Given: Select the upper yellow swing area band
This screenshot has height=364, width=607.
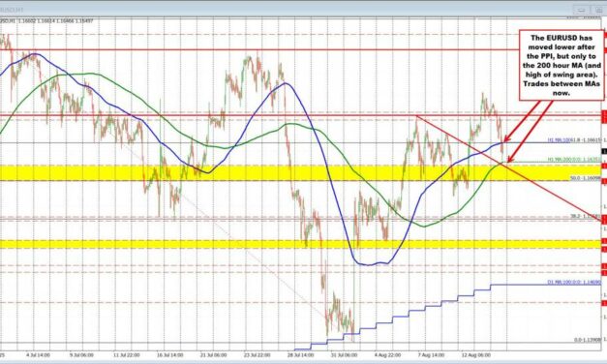Looking at the screenshot, I should click(x=300, y=172).
